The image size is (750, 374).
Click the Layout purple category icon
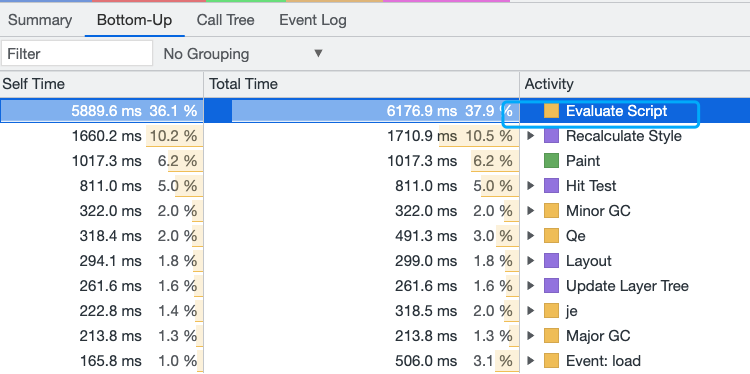click(x=551, y=261)
